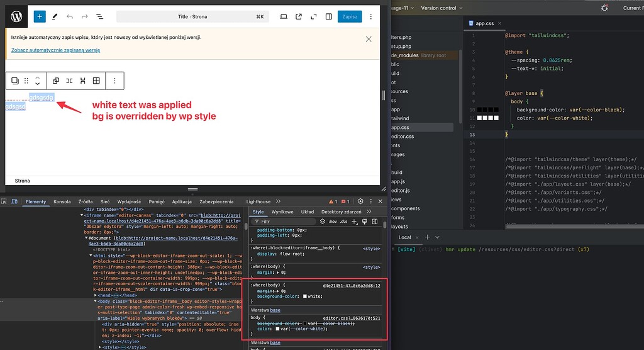Image resolution: width=644 pixels, height=350 pixels.
Task: Open the Version control dropdown in IDE
Action: point(441,8)
